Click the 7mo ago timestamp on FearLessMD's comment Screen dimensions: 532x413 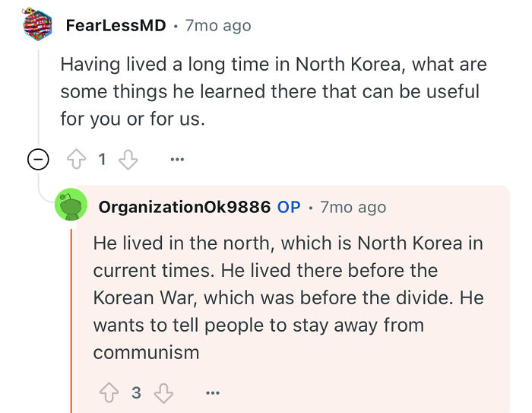[218, 26]
